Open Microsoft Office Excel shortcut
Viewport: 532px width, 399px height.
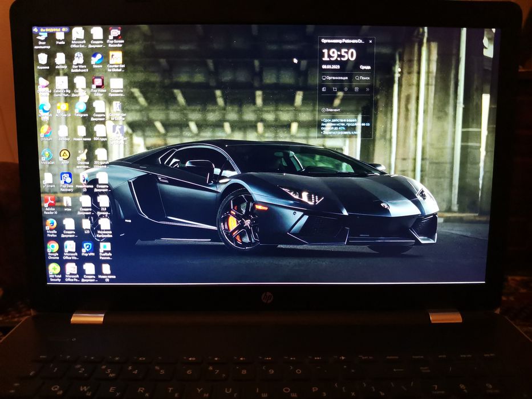click(x=78, y=37)
